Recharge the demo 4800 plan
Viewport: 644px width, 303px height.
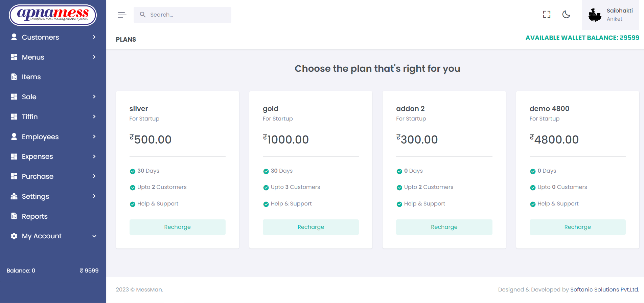[578, 227]
